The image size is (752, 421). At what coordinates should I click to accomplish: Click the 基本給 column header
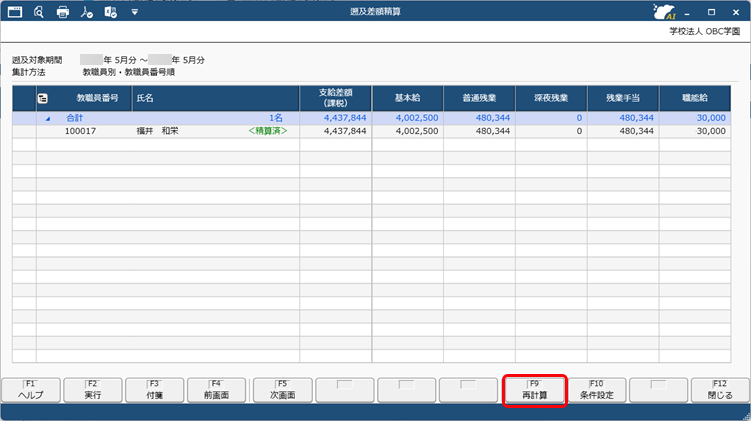(408, 98)
